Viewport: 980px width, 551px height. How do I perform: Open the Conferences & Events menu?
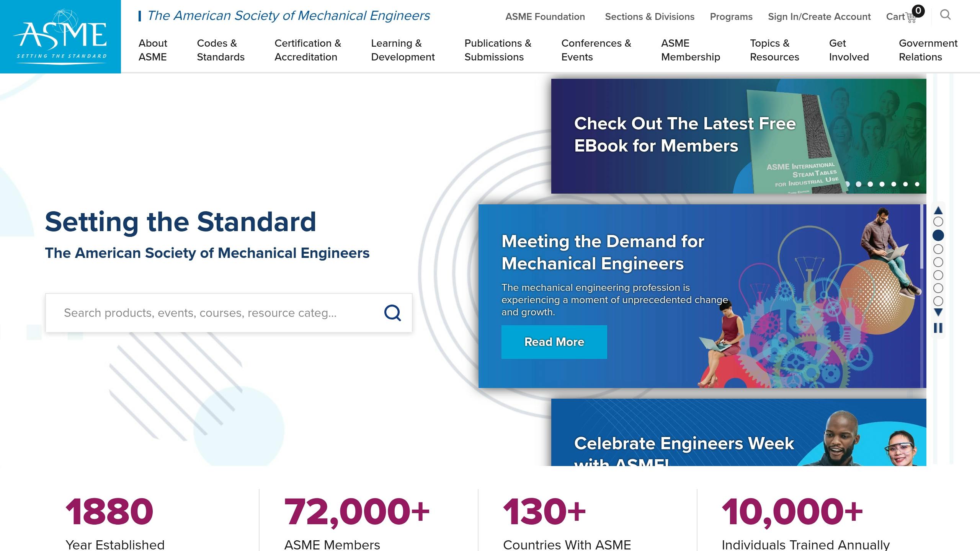point(596,50)
